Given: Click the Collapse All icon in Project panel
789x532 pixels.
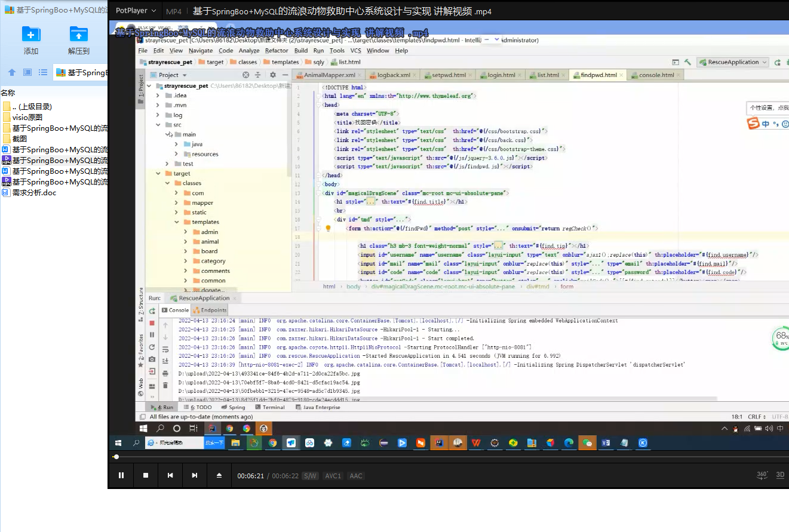Looking at the screenshot, I should pyautogui.click(x=258, y=75).
